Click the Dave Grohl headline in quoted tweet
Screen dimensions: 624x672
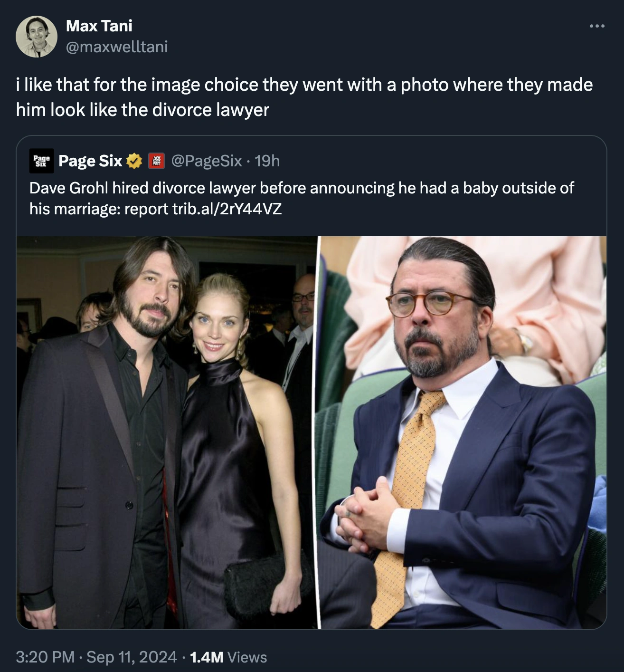pyautogui.click(x=302, y=188)
